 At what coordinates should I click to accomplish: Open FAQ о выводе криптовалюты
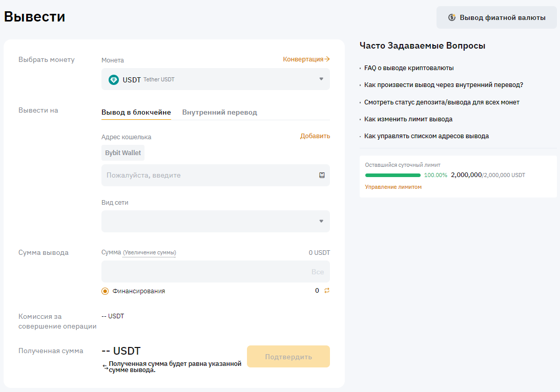(409, 68)
